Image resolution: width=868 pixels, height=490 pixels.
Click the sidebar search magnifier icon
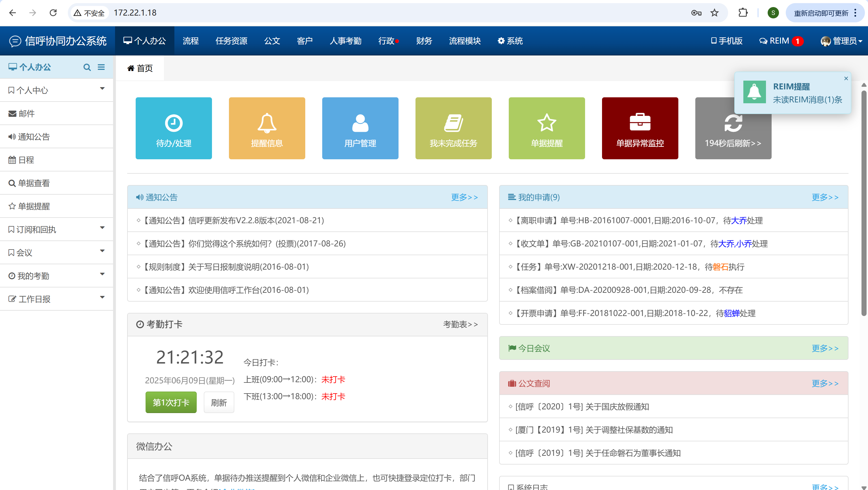click(87, 67)
